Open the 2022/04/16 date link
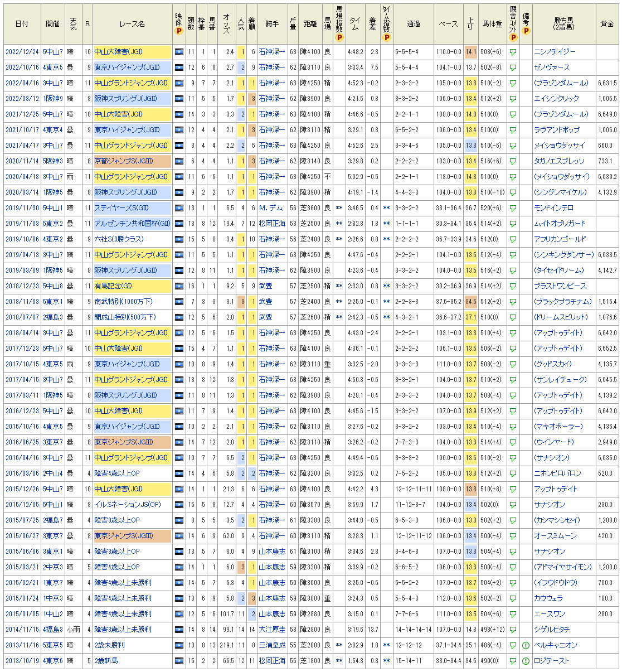622x672 pixels. coord(22,83)
